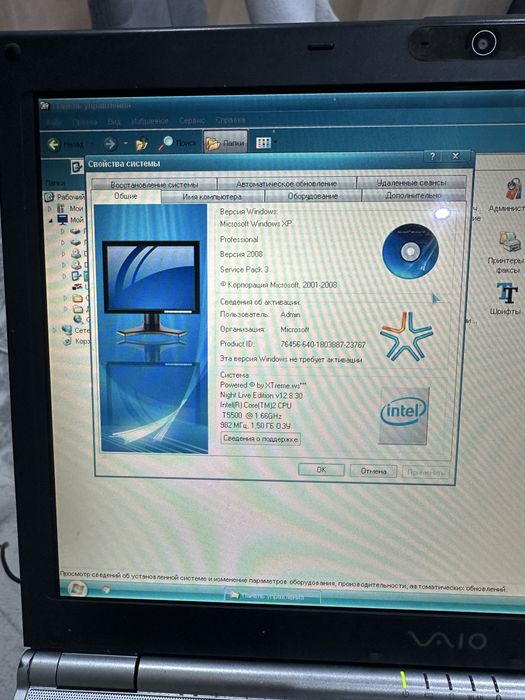This screenshot has height=700, width=525.
Task: Click the help question mark button
Action: pyautogui.click(x=433, y=156)
